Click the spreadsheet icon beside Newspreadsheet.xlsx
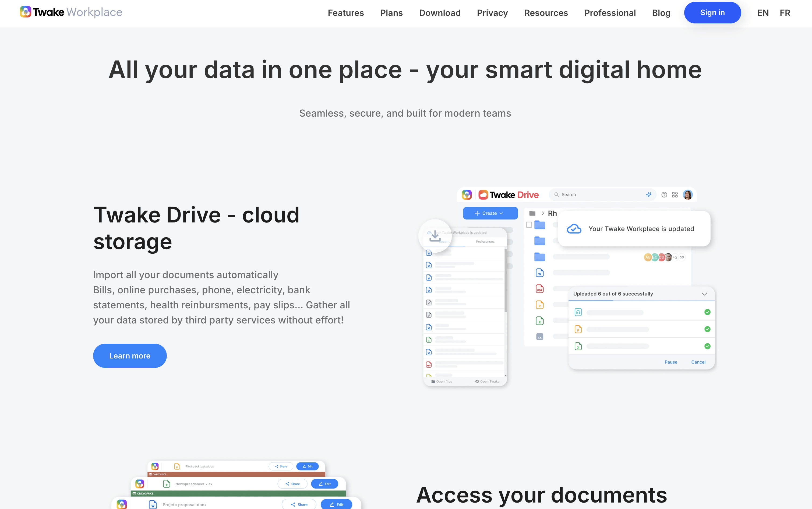Screen dimensions: 812x509 pyautogui.click(x=167, y=484)
